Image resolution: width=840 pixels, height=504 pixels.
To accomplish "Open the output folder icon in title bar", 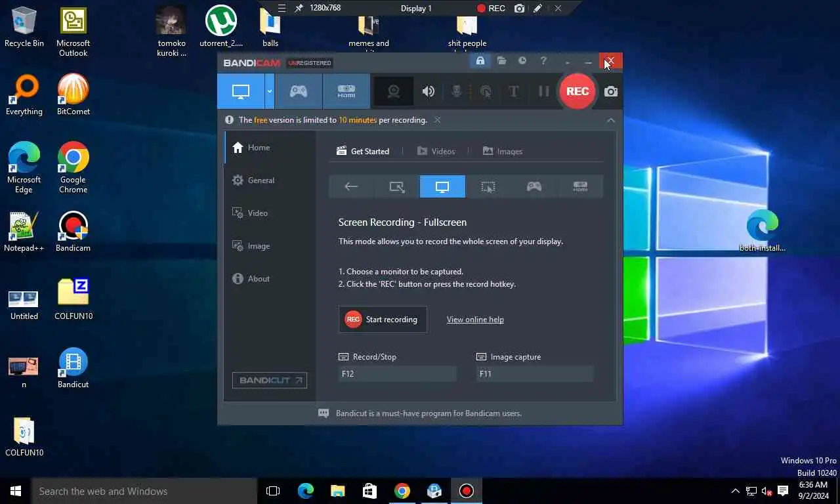I will click(501, 61).
